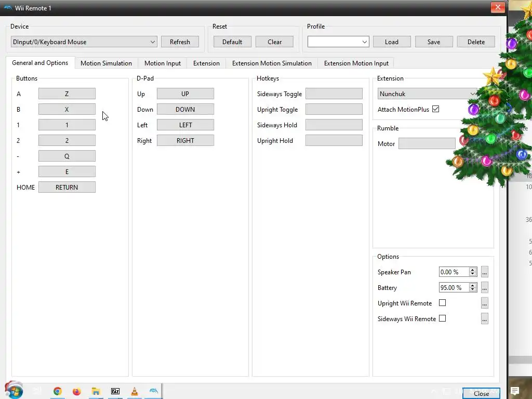Switch to the Dolphin emulator taskbar icon

[x=153, y=391]
